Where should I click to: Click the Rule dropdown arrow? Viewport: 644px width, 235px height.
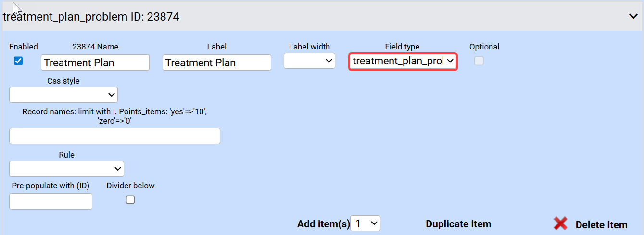(x=117, y=169)
